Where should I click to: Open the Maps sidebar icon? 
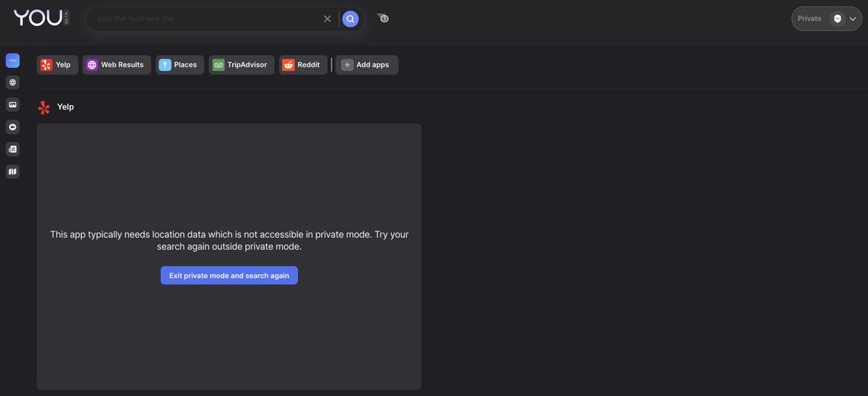click(x=12, y=172)
